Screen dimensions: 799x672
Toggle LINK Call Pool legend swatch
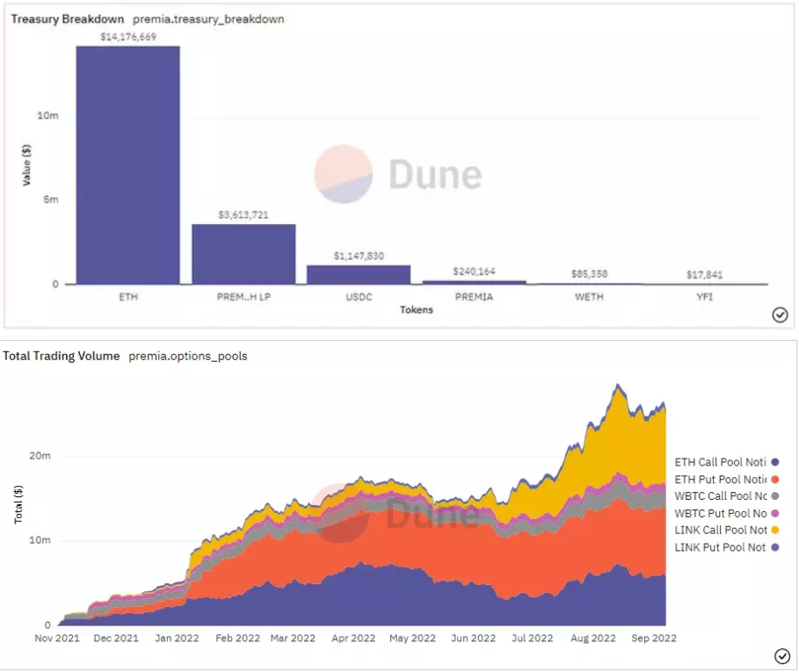coord(775,530)
